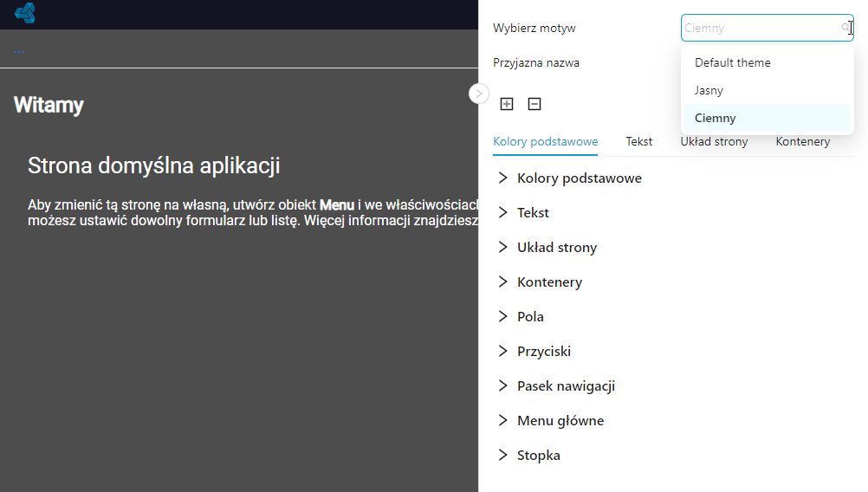Switch to the Układ strony tab

coord(714,142)
